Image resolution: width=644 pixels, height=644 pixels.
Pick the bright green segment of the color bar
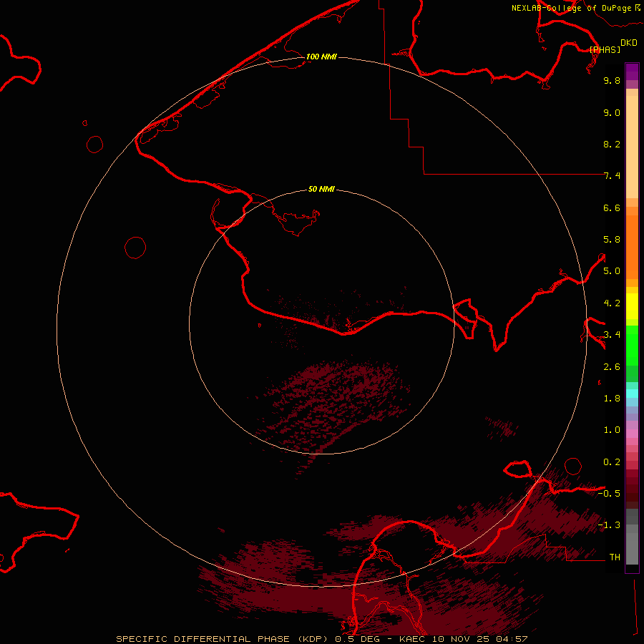(632, 346)
